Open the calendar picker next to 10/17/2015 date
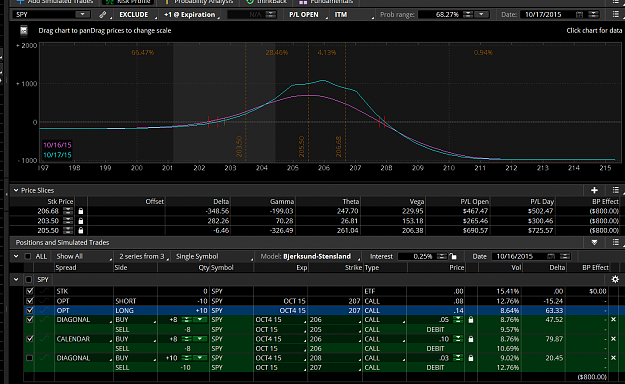 (x=580, y=15)
